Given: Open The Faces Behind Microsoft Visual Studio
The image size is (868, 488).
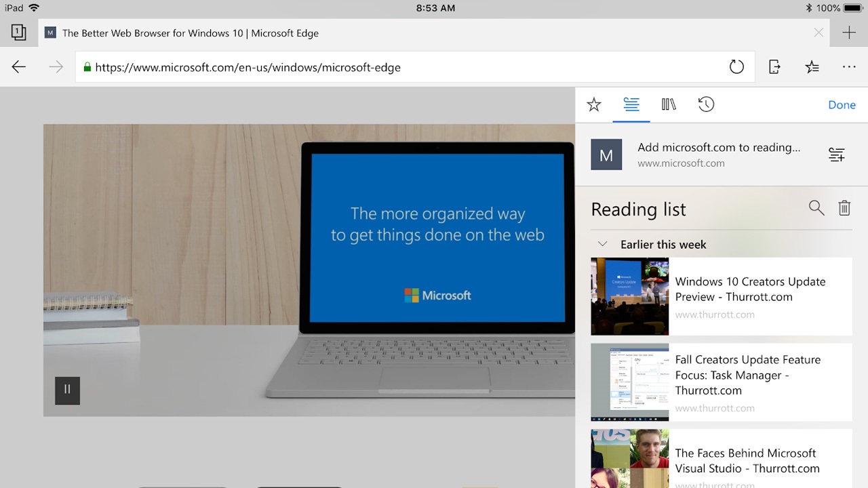Looking at the screenshot, I should click(721, 459).
